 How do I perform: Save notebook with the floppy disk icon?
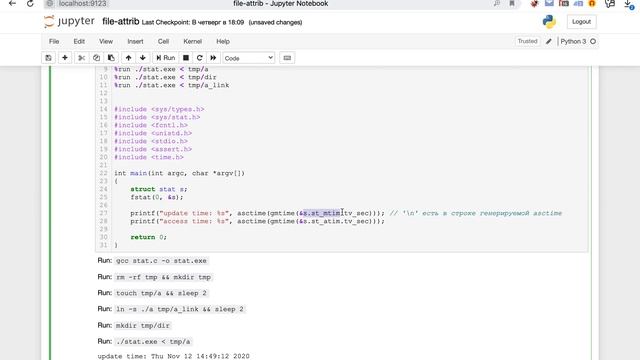(x=49, y=58)
